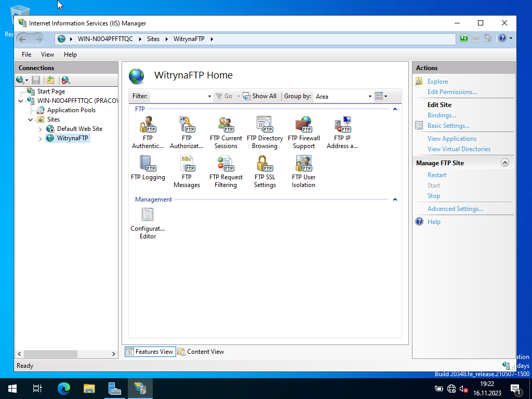Open the view mode dropdown button

[x=381, y=96]
